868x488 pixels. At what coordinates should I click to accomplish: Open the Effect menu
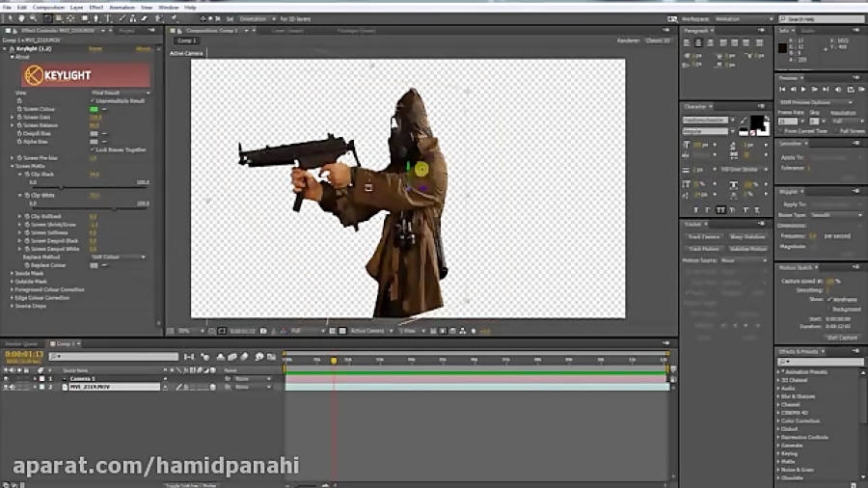point(95,8)
